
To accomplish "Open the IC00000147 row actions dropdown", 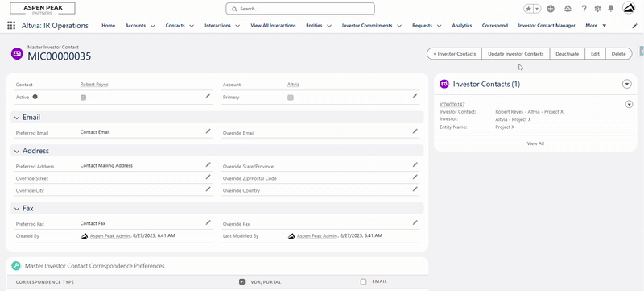I will 629,105.
